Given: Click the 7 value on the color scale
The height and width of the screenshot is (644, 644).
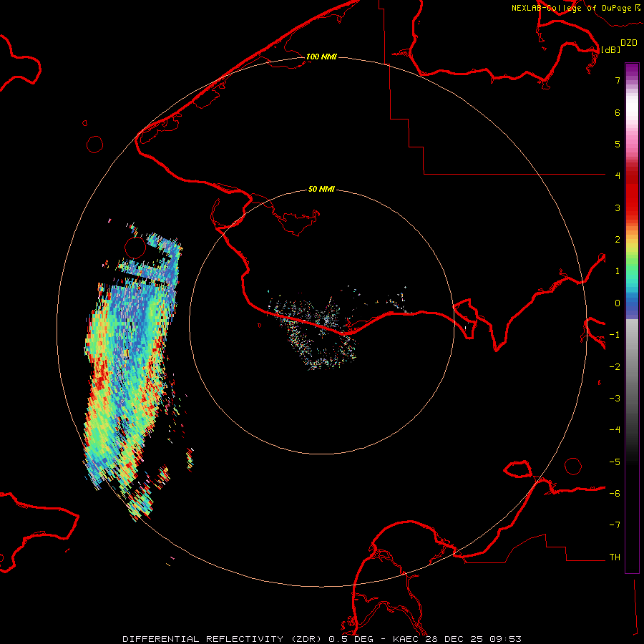Looking at the screenshot, I should (x=618, y=80).
